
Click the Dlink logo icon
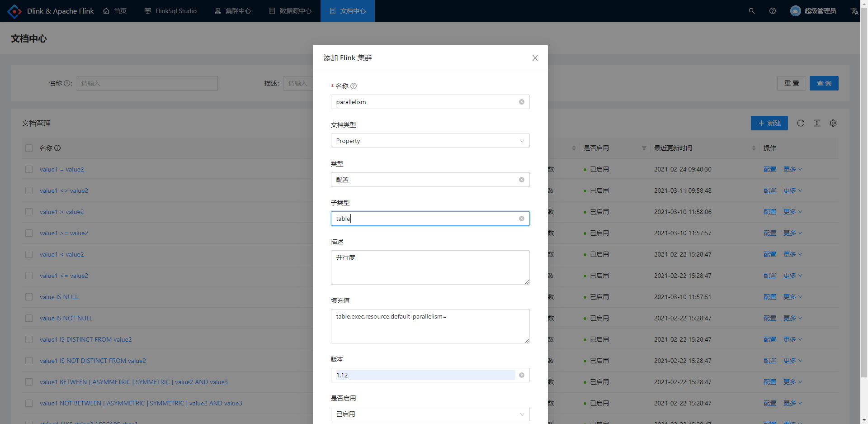pyautogui.click(x=14, y=11)
